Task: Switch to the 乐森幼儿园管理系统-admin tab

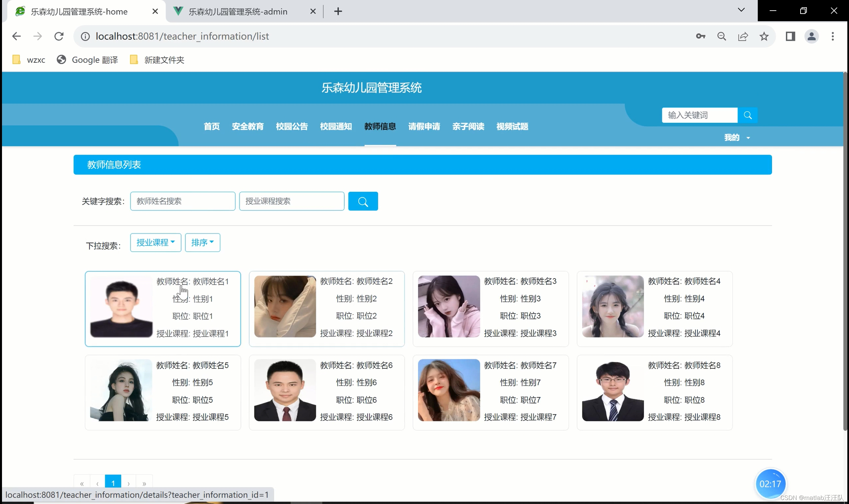Action: pyautogui.click(x=238, y=12)
